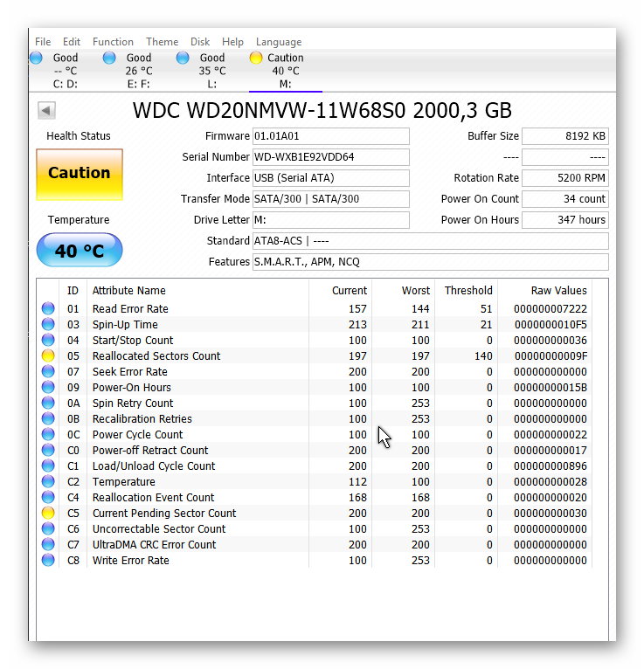
Task: Click the blue status dot for Power-off Retract Count
Action: coord(48,450)
